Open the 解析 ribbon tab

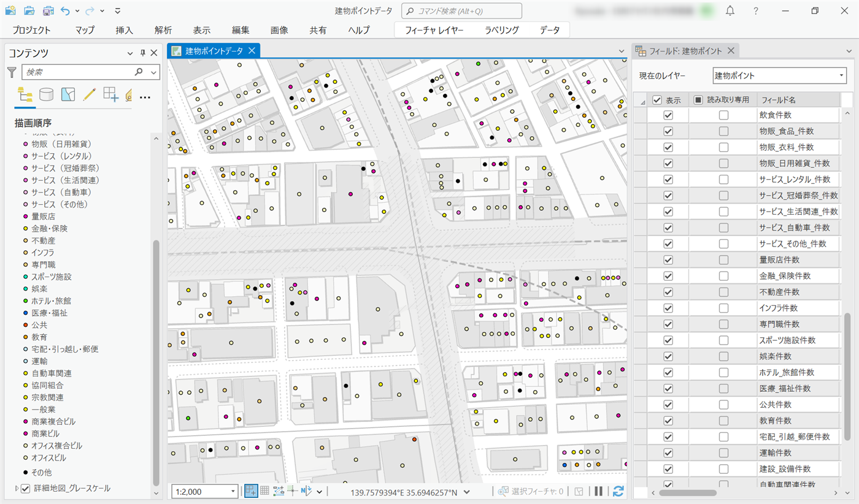[x=163, y=30]
